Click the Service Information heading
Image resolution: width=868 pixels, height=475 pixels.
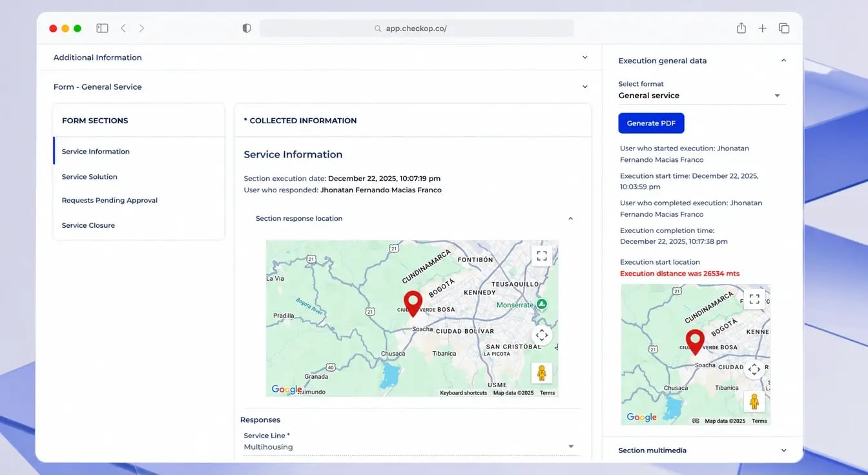tap(293, 155)
